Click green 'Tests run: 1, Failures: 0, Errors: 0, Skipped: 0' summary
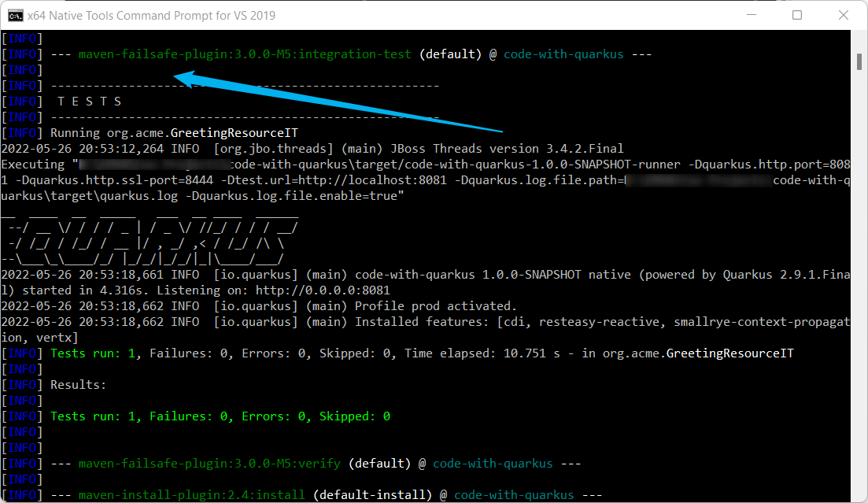This screenshot has width=868, height=503. [x=220, y=416]
